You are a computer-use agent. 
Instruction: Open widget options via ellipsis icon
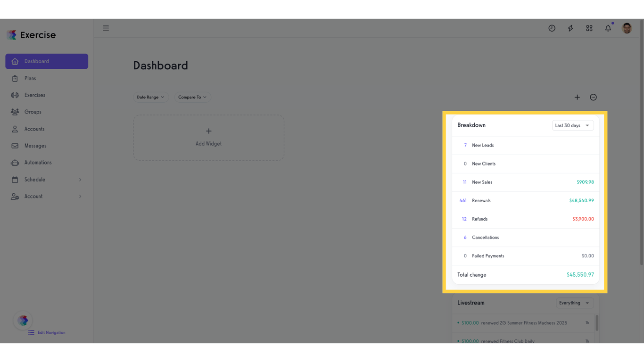[x=593, y=97]
